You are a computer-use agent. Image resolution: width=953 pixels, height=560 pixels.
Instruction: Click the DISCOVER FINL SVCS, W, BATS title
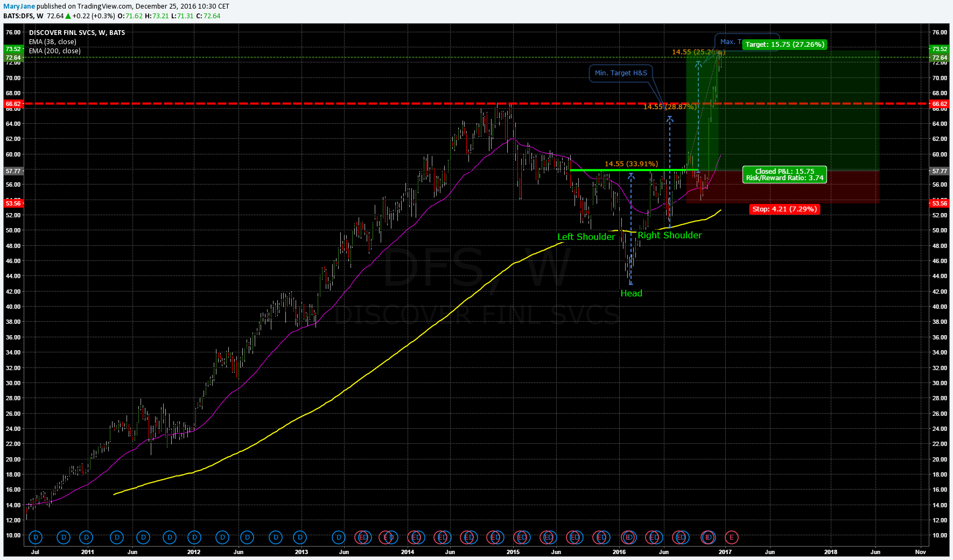77,33
